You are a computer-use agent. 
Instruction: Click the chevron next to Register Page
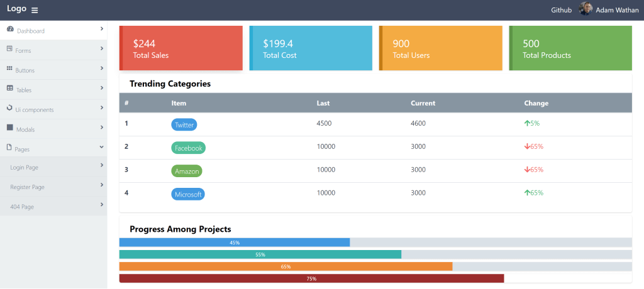tap(101, 185)
